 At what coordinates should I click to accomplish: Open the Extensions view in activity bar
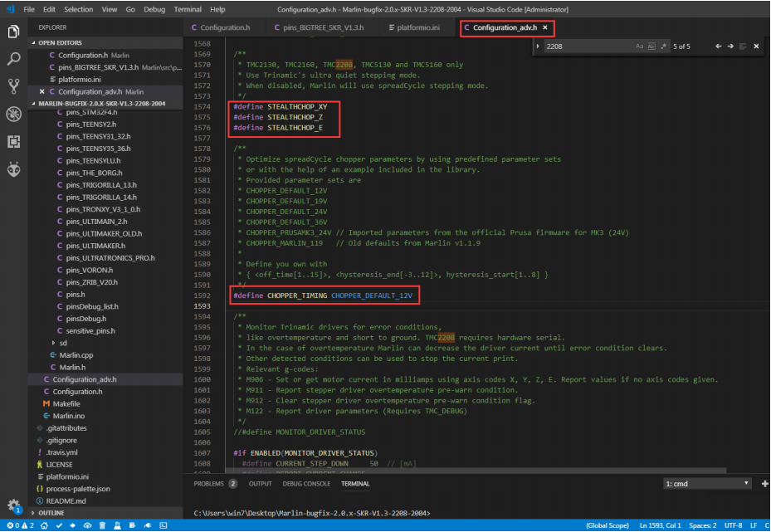tap(13, 141)
